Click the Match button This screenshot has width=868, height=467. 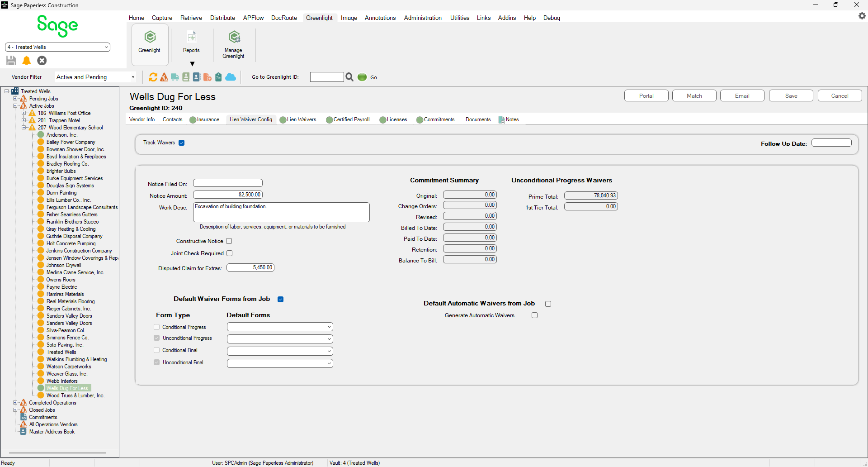tap(694, 96)
